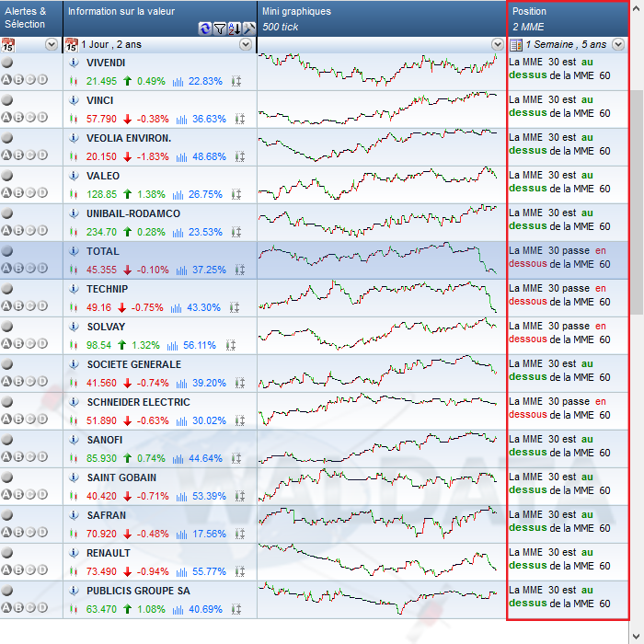Toggle selection A for VINCI row

point(6,117)
